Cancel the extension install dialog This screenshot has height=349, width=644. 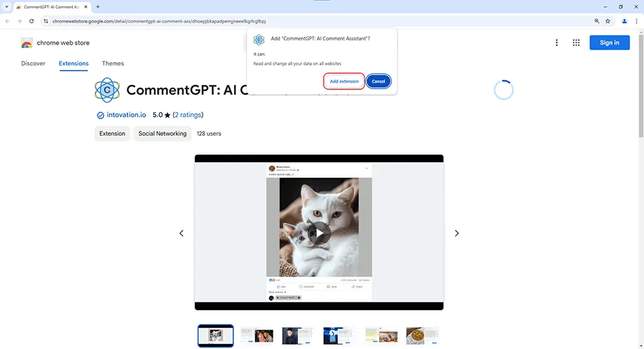[378, 81]
